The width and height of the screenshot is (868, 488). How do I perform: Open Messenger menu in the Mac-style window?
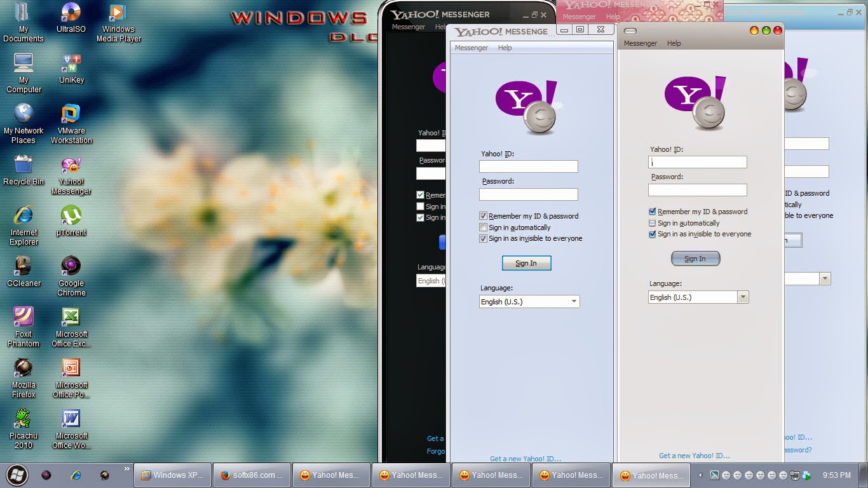(641, 43)
